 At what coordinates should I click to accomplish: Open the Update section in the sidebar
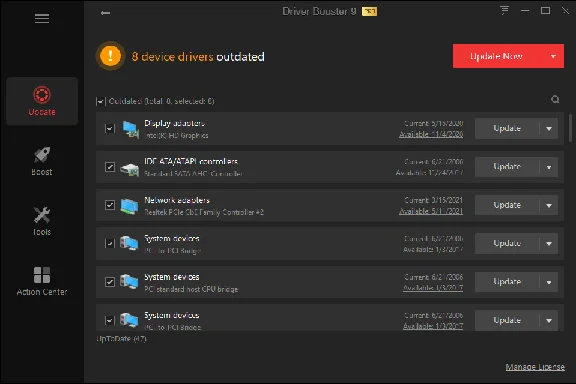(42, 101)
